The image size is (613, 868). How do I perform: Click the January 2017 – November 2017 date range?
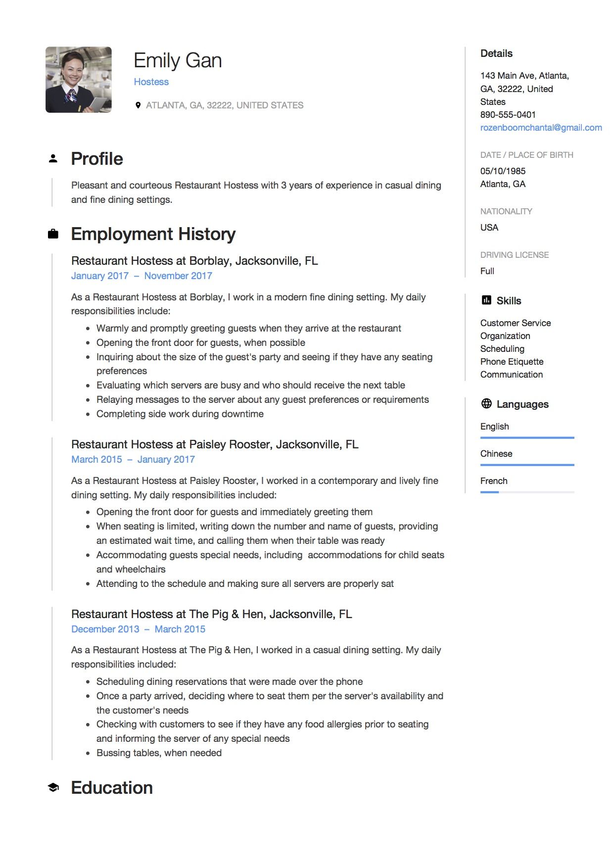tap(141, 276)
